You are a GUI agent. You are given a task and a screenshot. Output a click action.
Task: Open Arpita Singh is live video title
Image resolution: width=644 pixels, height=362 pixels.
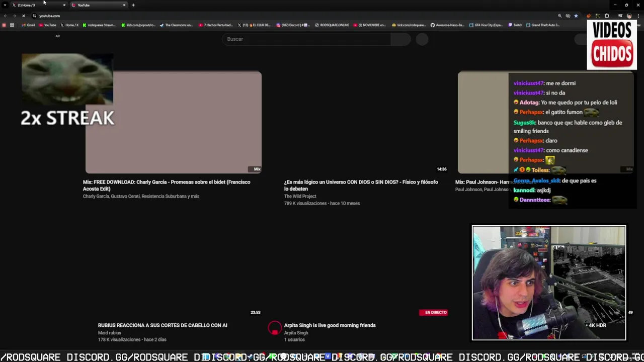(330, 325)
